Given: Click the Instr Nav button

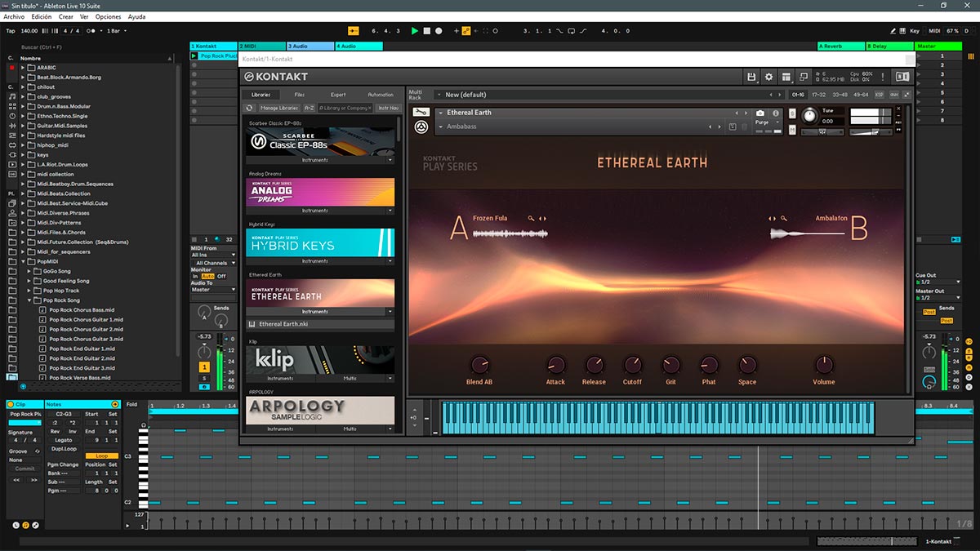Looking at the screenshot, I should [x=388, y=108].
